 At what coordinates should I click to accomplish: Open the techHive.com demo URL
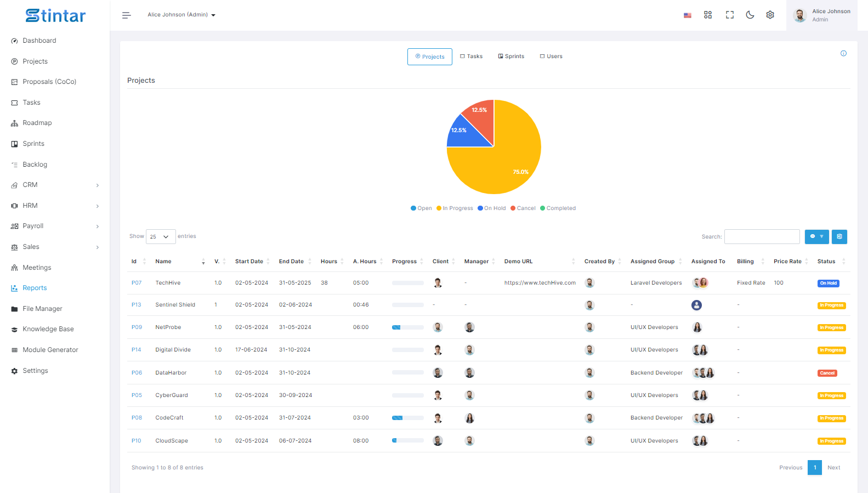(540, 283)
